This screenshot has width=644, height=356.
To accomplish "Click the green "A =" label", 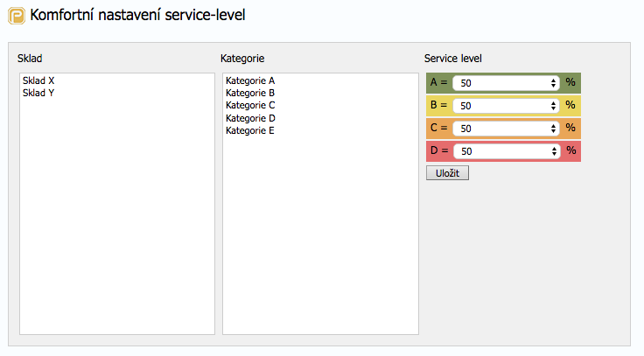I will click(438, 83).
